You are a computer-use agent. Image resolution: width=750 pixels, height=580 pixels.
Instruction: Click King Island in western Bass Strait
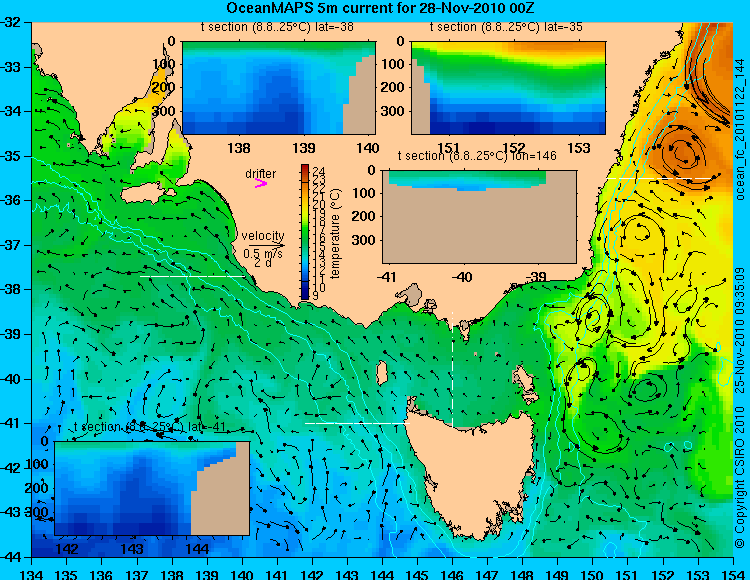click(x=381, y=373)
